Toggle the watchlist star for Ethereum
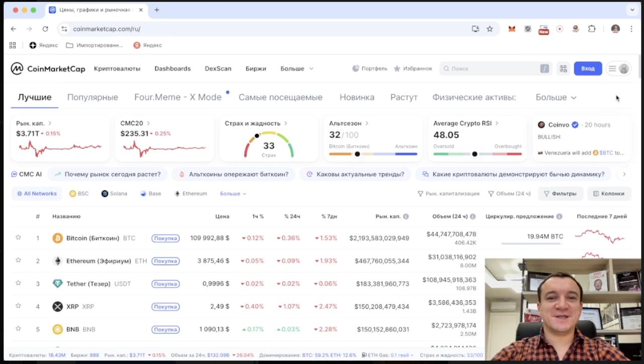This screenshot has height=364, width=644. click(x=18, y=260)
